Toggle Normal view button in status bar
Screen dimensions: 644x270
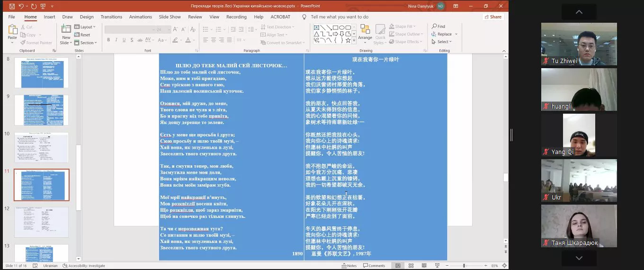(x=398, y=266)
